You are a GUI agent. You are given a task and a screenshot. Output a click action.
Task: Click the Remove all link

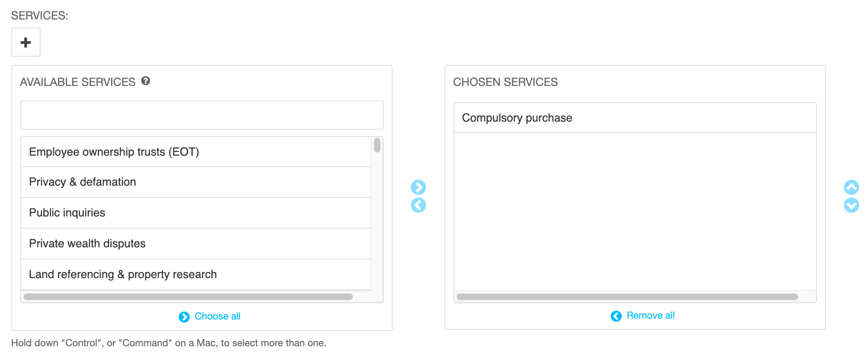651,315
